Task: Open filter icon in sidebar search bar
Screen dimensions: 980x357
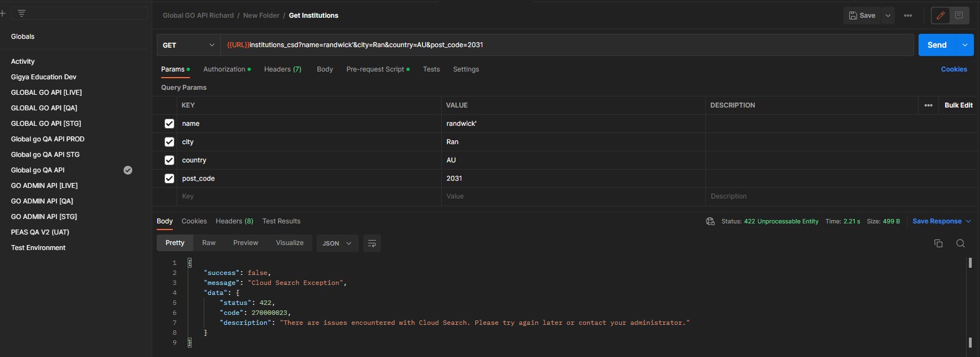Action: (x=22, y=13)
